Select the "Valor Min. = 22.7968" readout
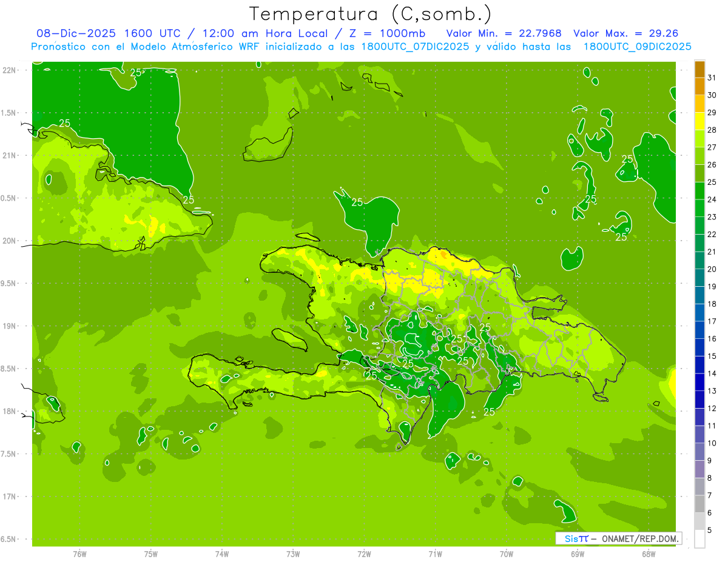The height and width of the screenshot is (562, 728). pyautogui.click(x=504, y=33)
